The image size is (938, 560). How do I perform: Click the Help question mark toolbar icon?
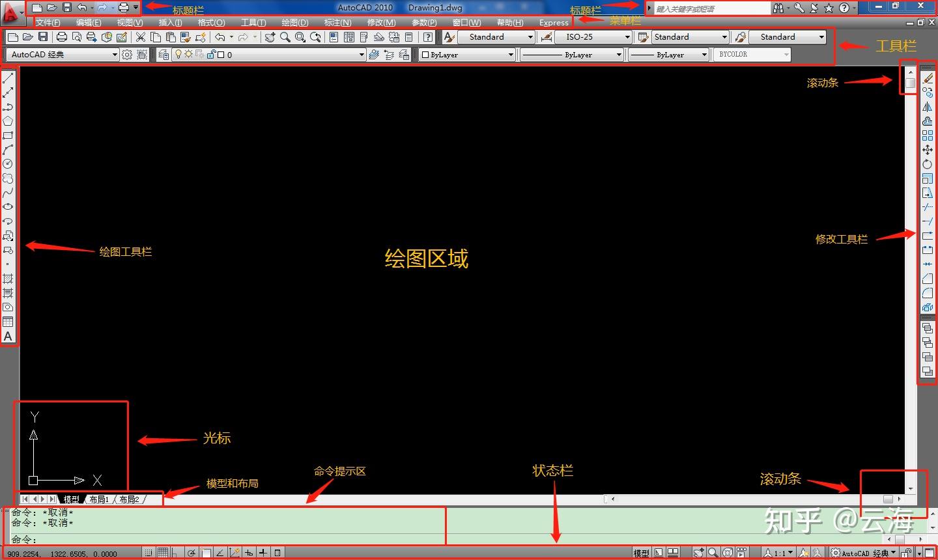[x=428, y=37]
